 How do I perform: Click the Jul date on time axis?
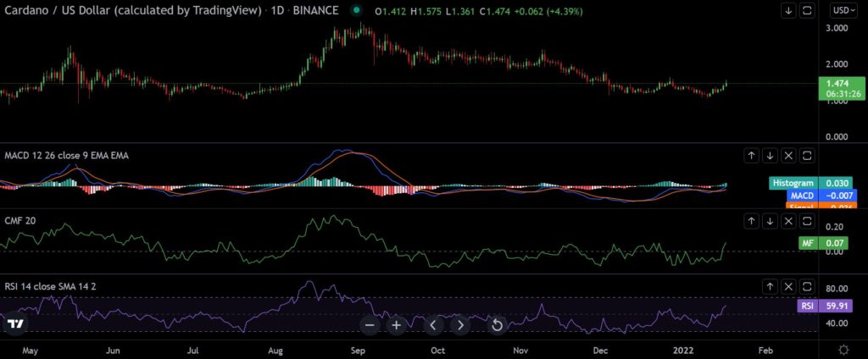point(192,351)
